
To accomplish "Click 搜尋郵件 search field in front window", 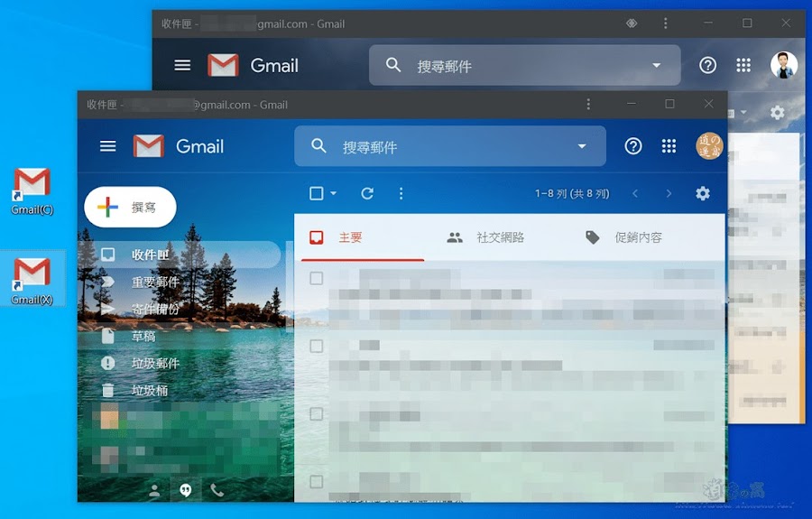I will tap(450, 146).
